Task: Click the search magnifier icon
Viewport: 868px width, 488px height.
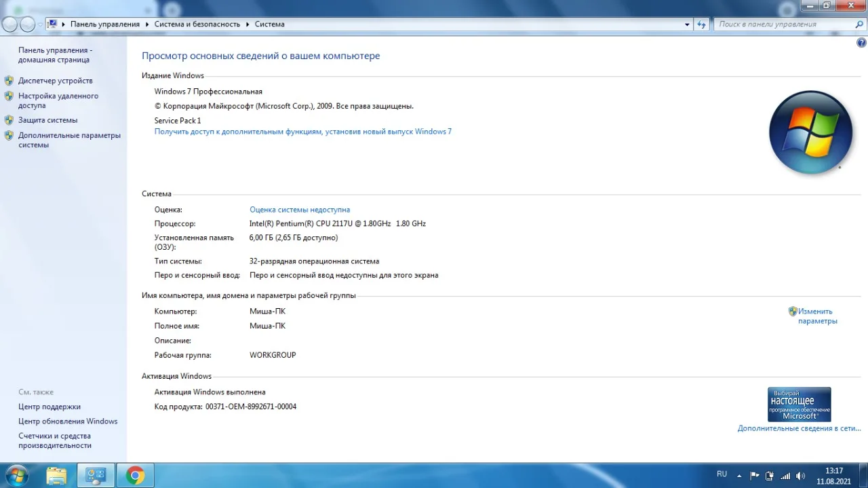Action: coord(859,24)
